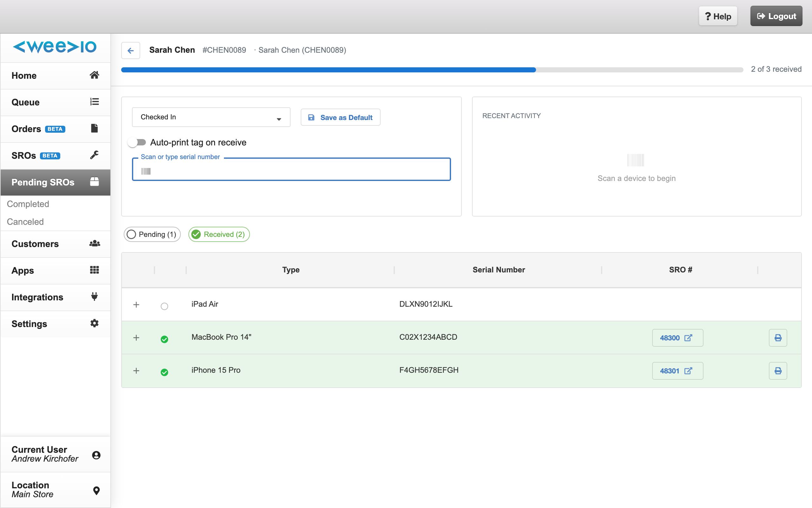Click Save as Default button
The width and height of the screenshot is (812, 508).
coord(340,117)
